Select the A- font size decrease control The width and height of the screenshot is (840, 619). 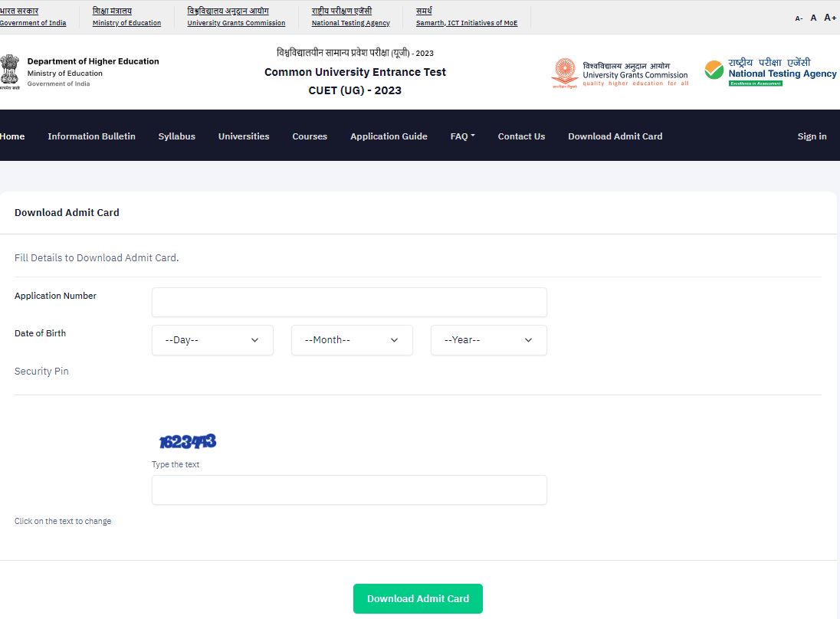click(x=798, y=18)
